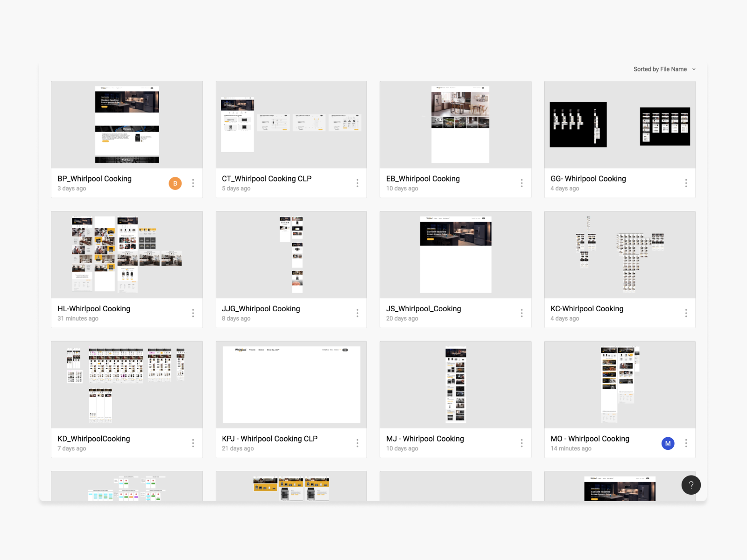The height and width of the screenshot is (560, 747).
Task: Click the EB_Whirlpool Cooking file name
Action: point(423,179)
